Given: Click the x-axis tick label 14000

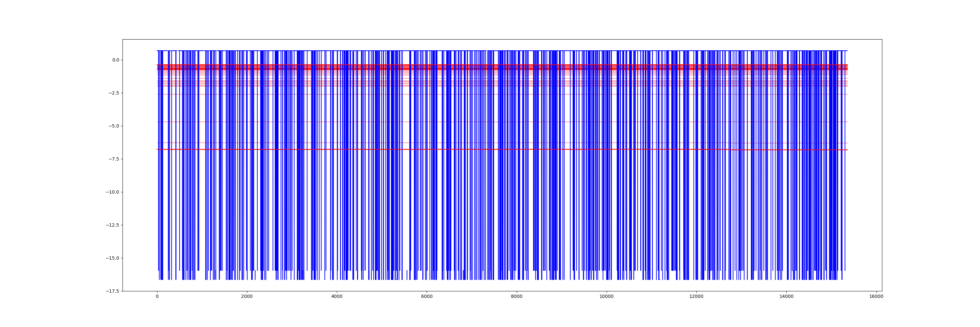Looking at the screenshot, I should [786, 297].
